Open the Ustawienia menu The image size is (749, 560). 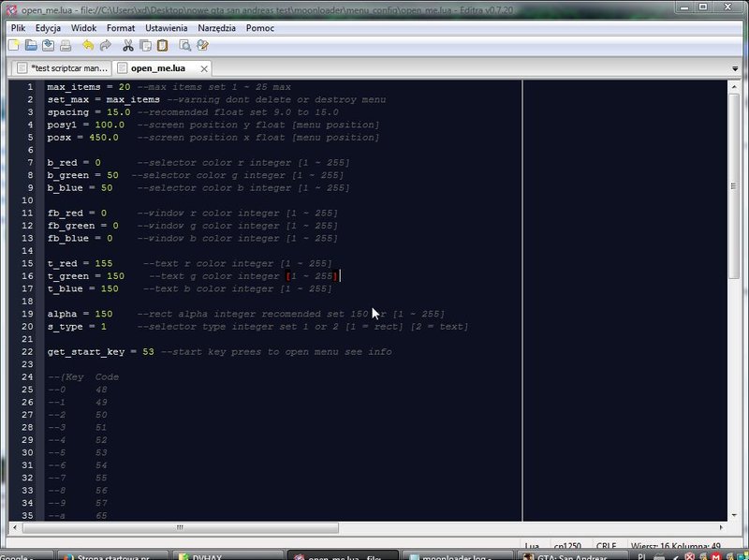167,28
